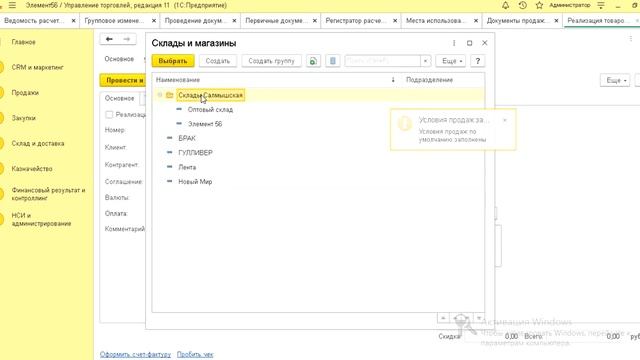Open CRM и маркетинг section
The image size is (640, 360).
pos(38,67)
